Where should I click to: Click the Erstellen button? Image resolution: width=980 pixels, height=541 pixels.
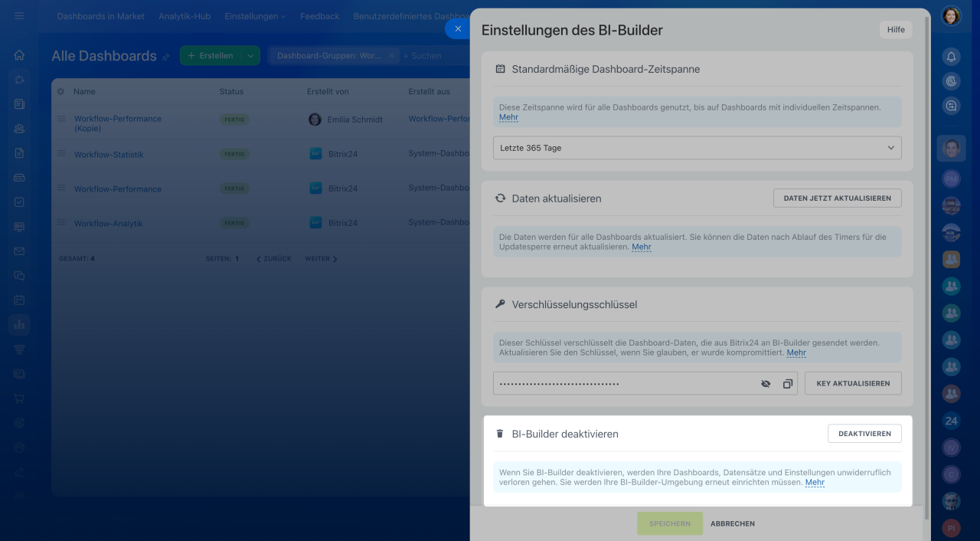(211, 56)
